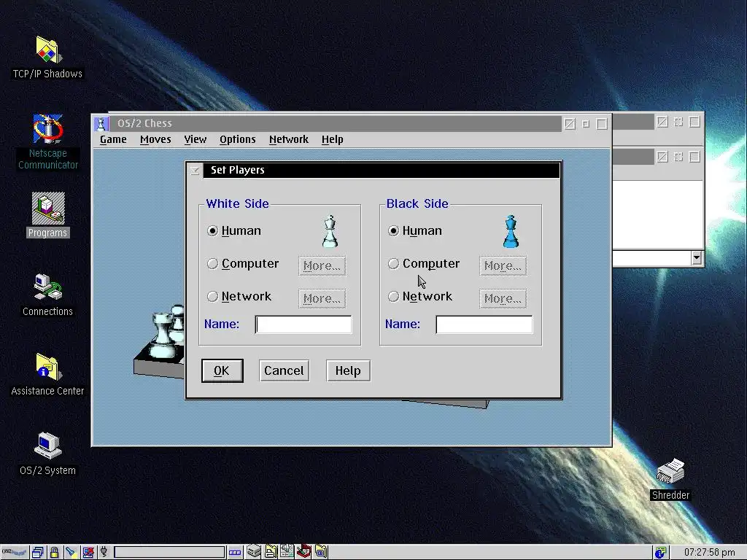Image resolution: width=747 pixels, height=560 pixels.
Task: Select Network for Black Side
Action: point(421,297)
